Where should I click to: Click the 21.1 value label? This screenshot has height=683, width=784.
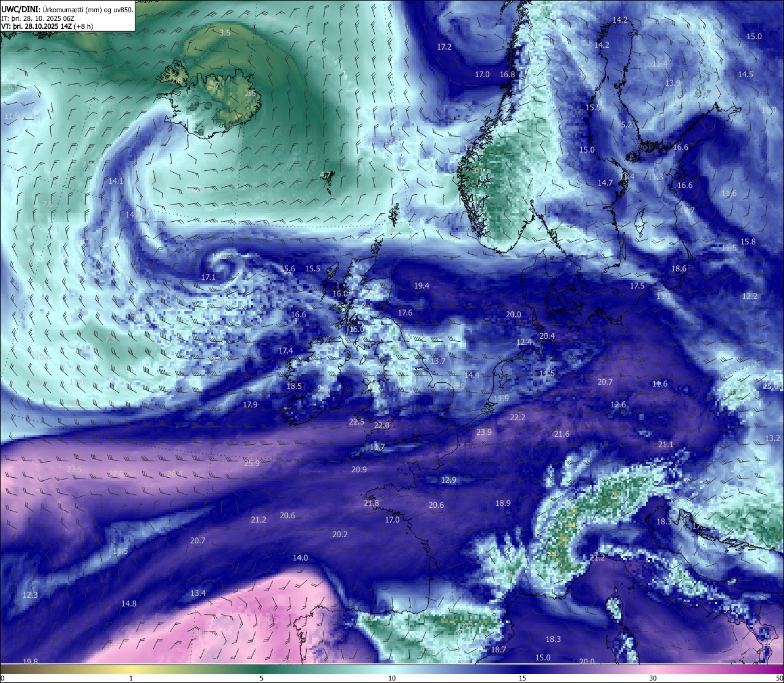666,444
